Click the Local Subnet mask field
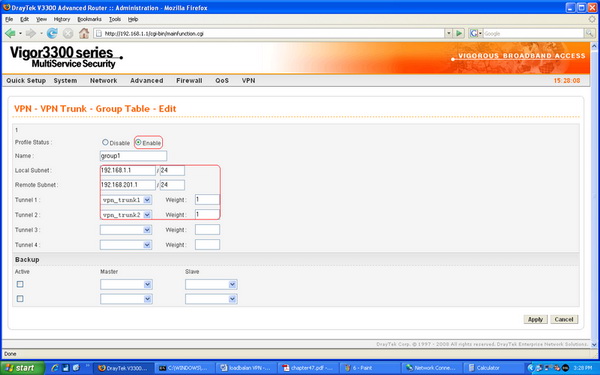The width and height of the screenshot is (600, 375). click(x=172, y=170)
